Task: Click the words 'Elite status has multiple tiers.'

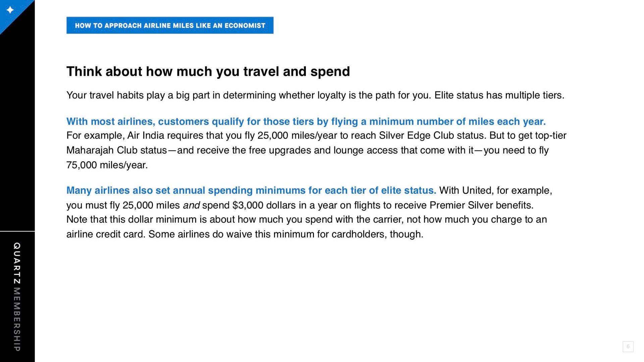Action: click(499, 95)
